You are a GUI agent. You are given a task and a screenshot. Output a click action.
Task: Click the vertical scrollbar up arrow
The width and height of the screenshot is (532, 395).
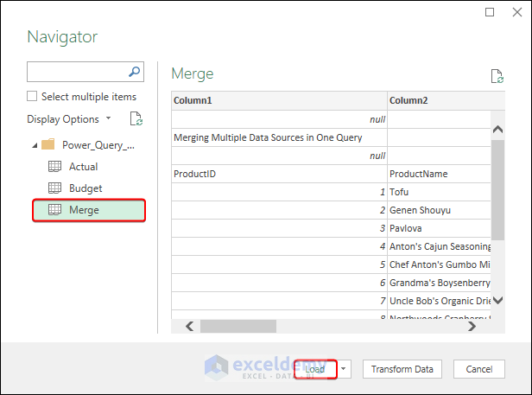[x=497, y=131]
